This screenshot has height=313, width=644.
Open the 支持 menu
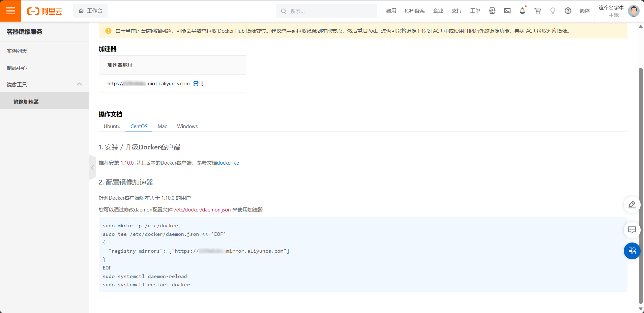click(x=457, y=11)
